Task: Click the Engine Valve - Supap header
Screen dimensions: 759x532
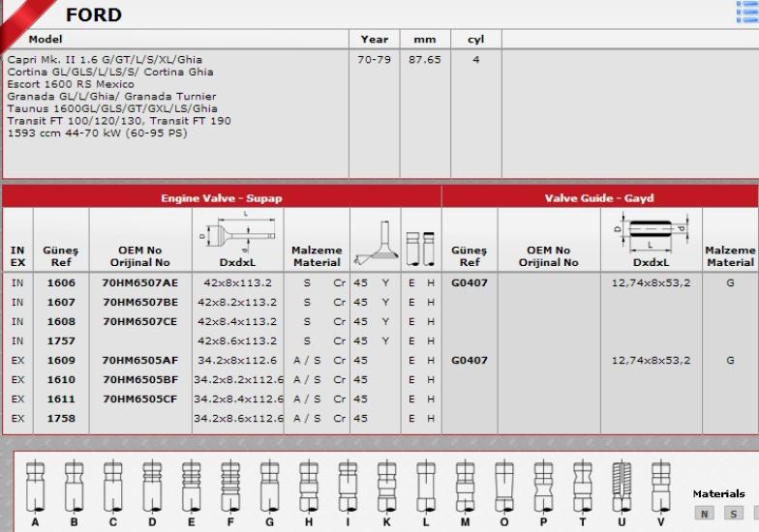Action: 222,198
